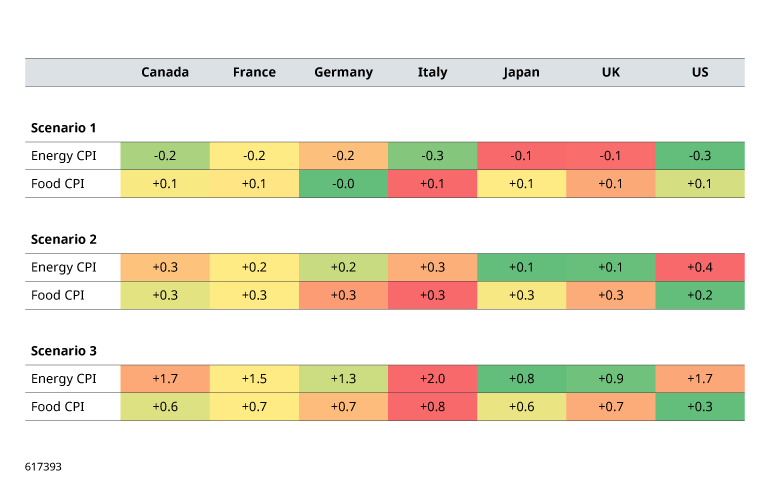Select the US column header
This screenshot has height=496, width=770.
coord(700,72)
